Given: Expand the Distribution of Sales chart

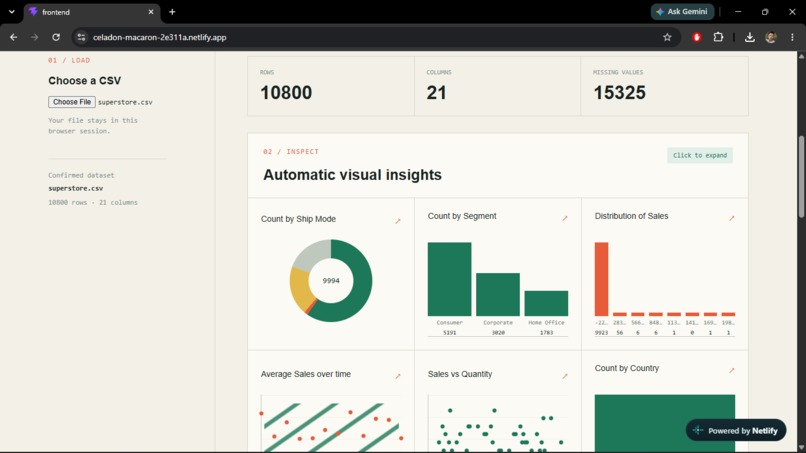Looking at the screenshot, I should coord(732,218).
